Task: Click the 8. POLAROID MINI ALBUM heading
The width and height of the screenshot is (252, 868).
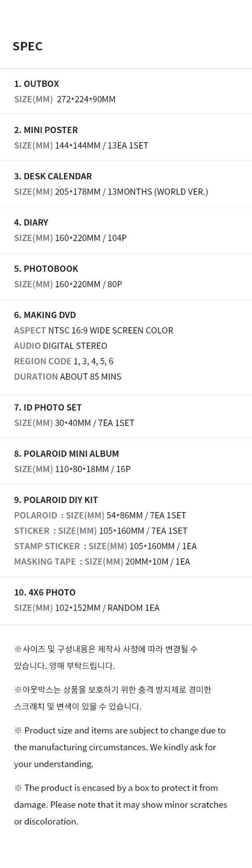Action: [x=66, y=454]
